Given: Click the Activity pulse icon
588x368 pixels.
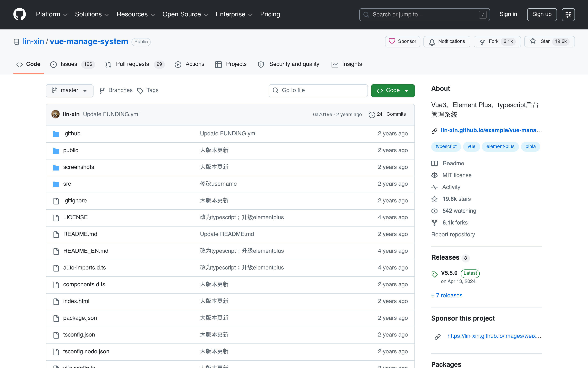Looking at the screenshot, I should coord(434,187).
